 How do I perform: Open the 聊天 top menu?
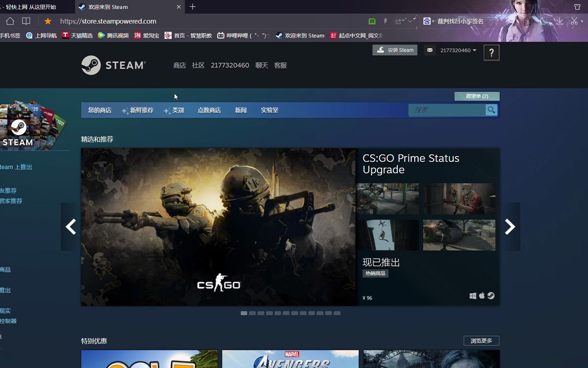click(262, 65)
